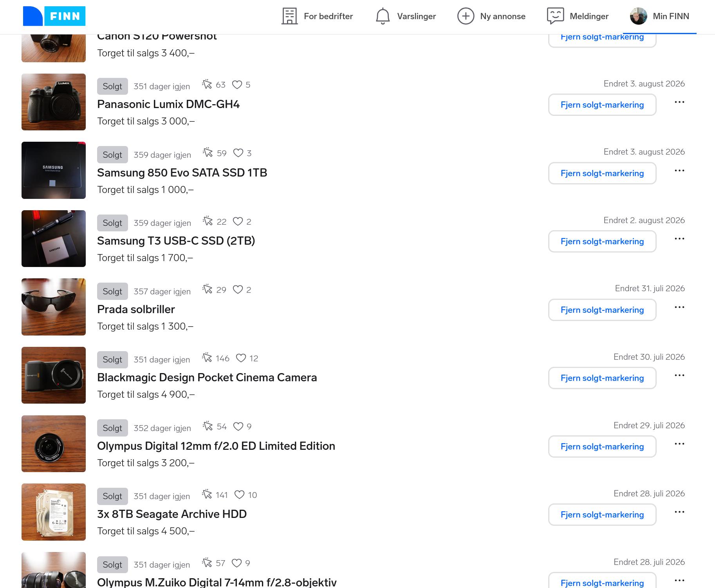Click the clicks icon on 3x 8TB Seagate listing
The height and width of the screenshot is (588, 715).
(207, 494)
